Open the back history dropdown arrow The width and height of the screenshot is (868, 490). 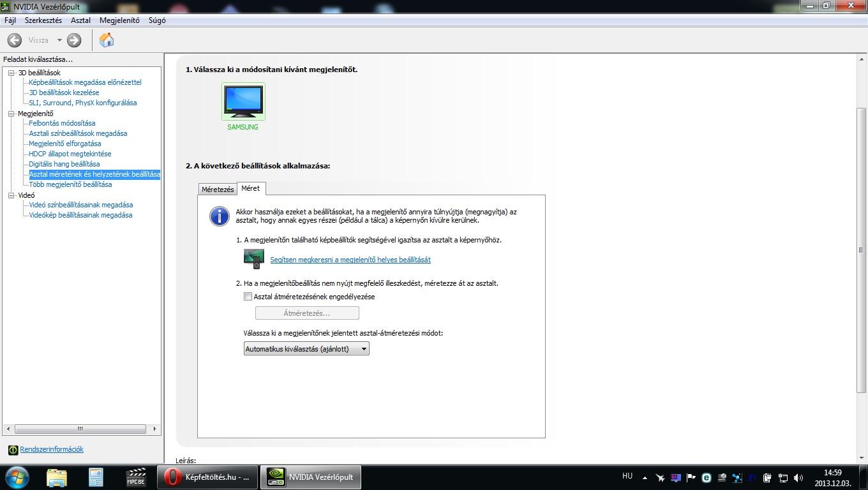pos(59,40)
